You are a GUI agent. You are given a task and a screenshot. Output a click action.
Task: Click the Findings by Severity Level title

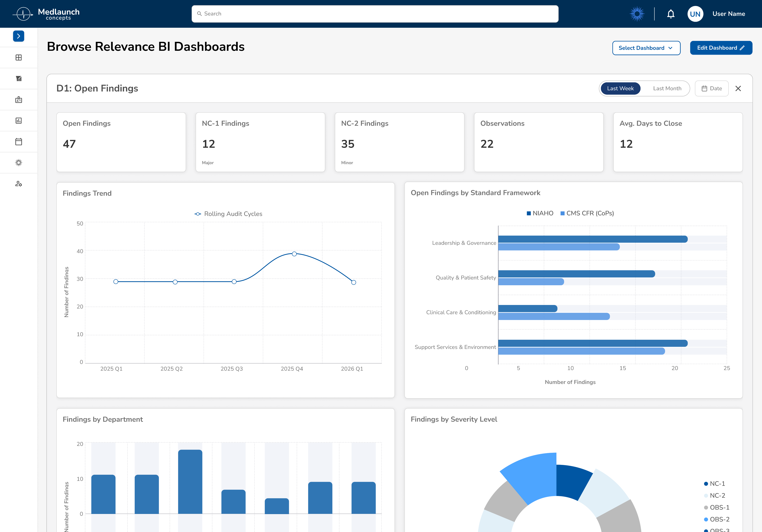click(x=454, y=419)
